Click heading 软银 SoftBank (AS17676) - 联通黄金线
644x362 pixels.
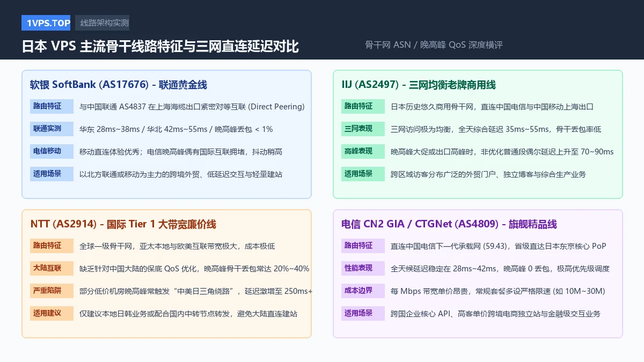pyautogui.click(x=119, y=85)
